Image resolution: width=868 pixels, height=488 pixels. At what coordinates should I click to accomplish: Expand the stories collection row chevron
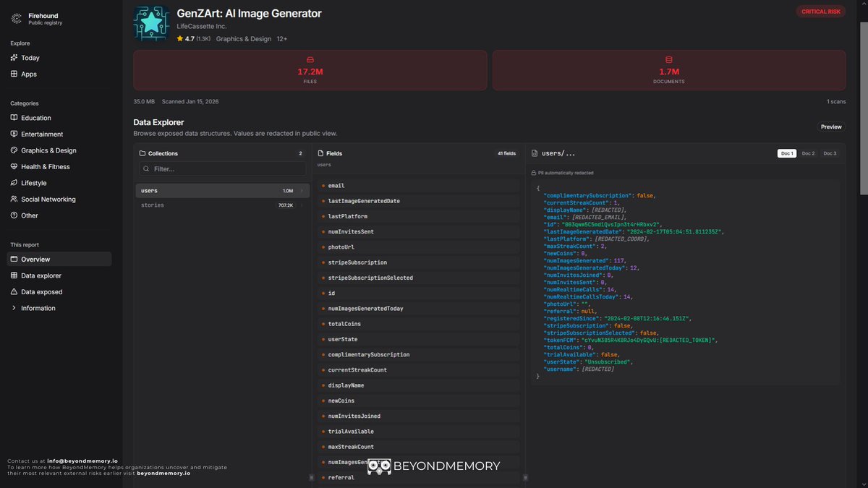[x=302, y=205]
